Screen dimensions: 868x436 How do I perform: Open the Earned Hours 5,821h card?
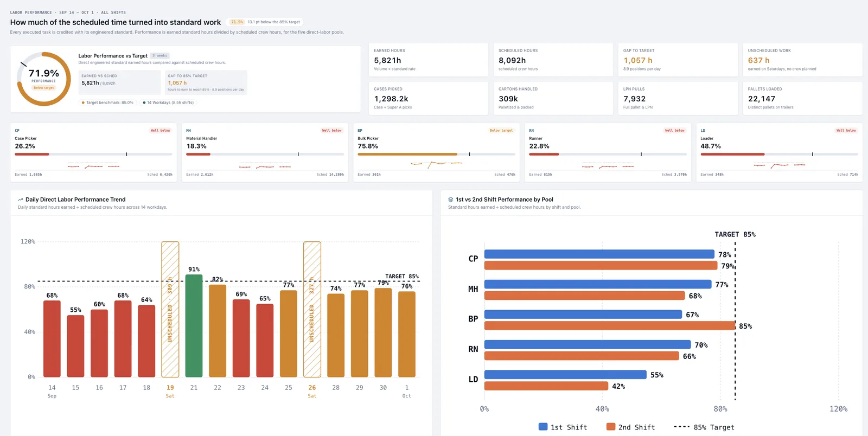click(x=429, y=60)
